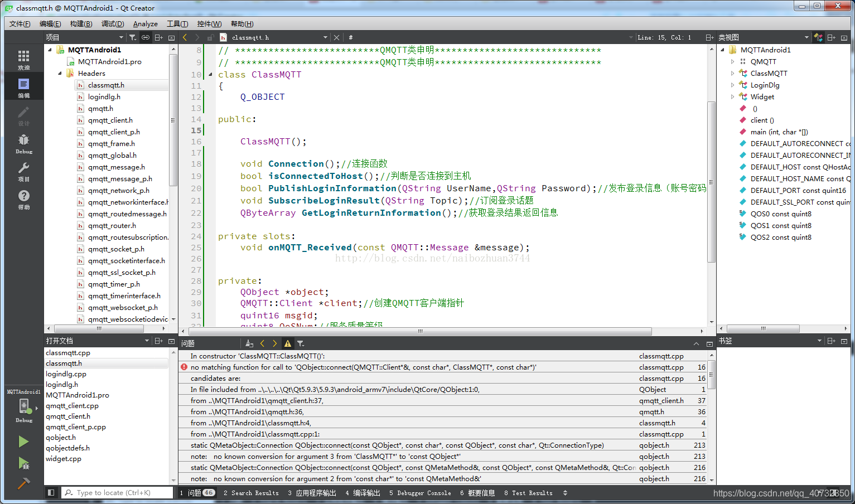Split the editor view
Screen dimensions: 855x504
pos(709,37)
